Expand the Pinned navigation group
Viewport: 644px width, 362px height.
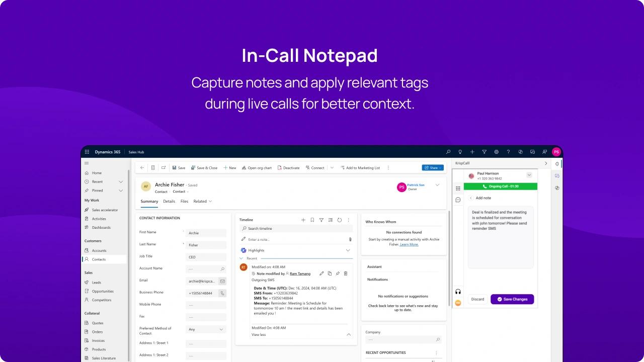(x=121, y=191)
